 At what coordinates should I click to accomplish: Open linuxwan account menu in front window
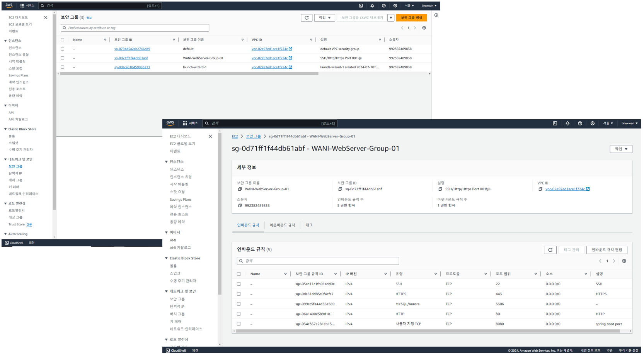tap(630, 123)
